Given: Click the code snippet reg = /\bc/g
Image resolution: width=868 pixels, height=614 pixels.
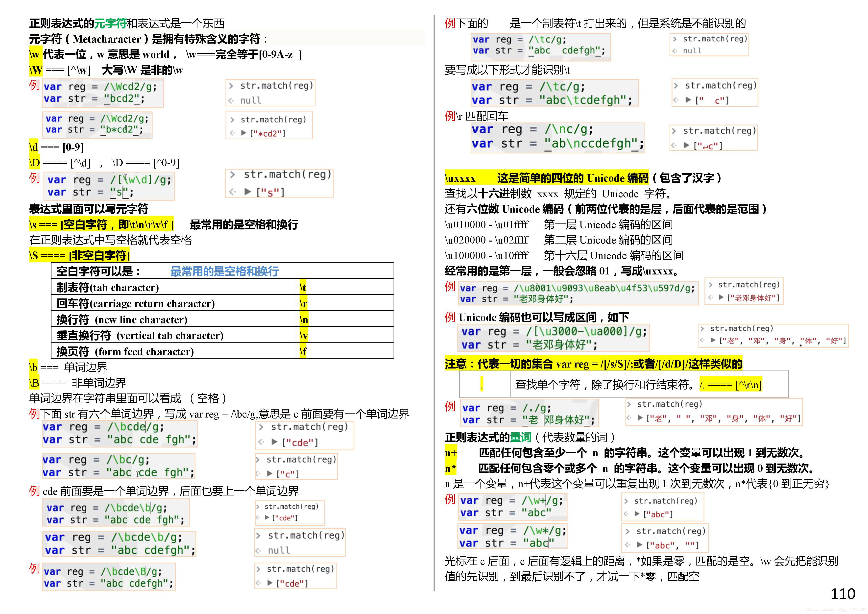Looking at the screenshot, I should 119,466.
